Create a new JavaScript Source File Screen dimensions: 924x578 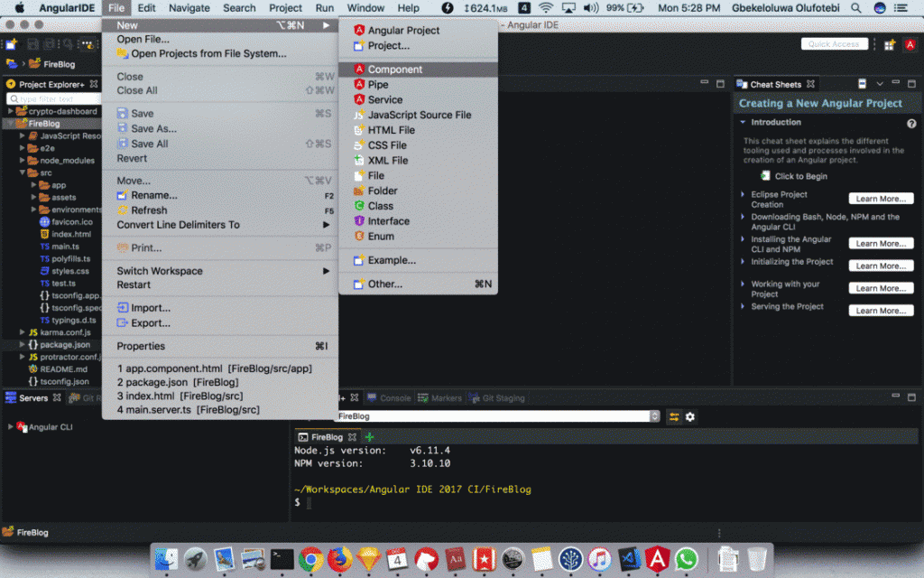418,115
